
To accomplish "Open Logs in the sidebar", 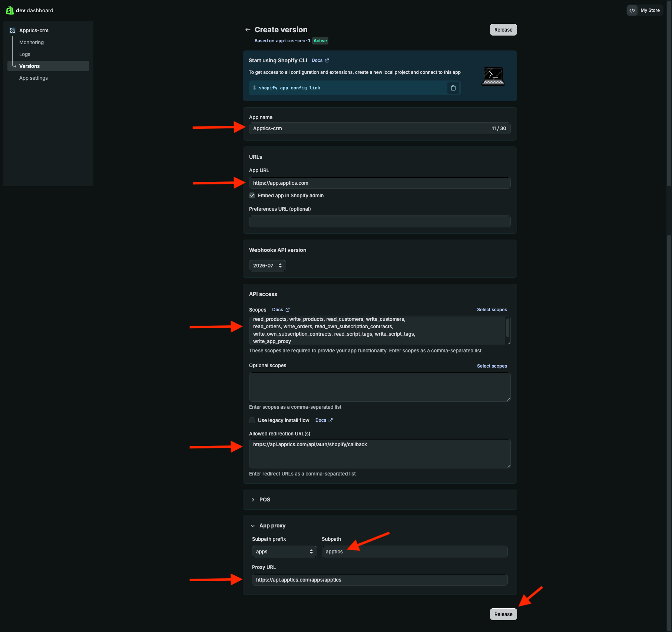I will pos(25,54).
